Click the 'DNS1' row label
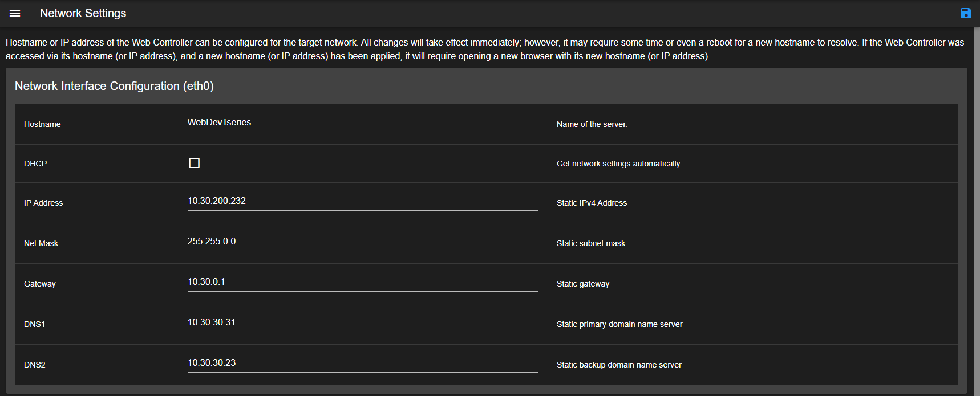The image size is (980, 396). [35, 324]
